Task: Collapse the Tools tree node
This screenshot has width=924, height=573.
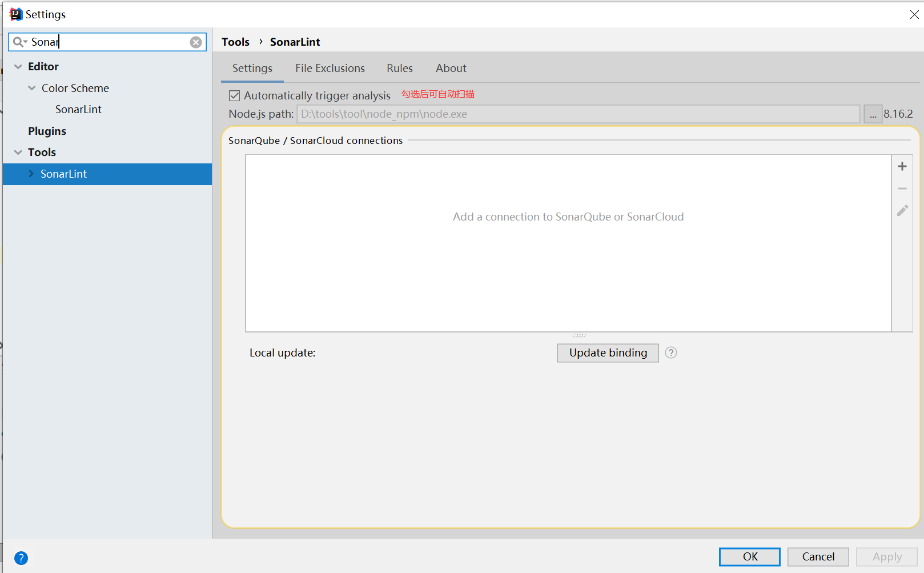Action: (18, 153)
